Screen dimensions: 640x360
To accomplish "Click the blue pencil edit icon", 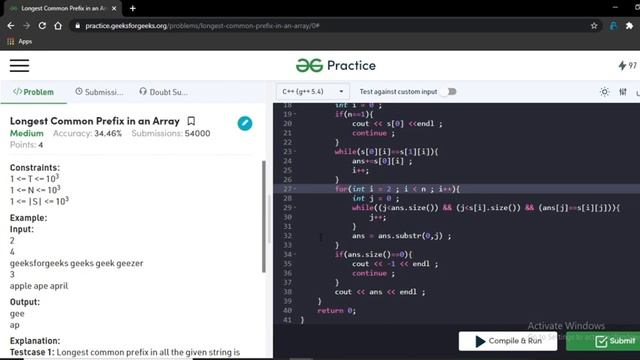I will (245, 123).
